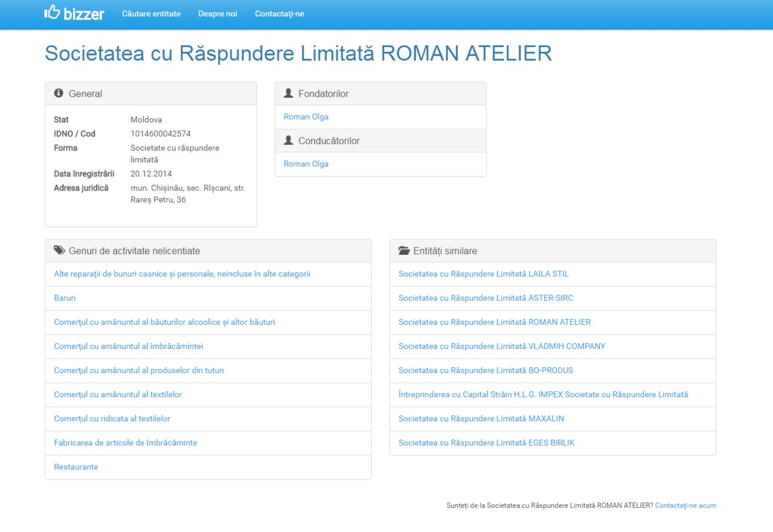Click the Stat label in General
The width and height of the screenshot is (773, 532).
pyautogui.click(x=62, y=120)
